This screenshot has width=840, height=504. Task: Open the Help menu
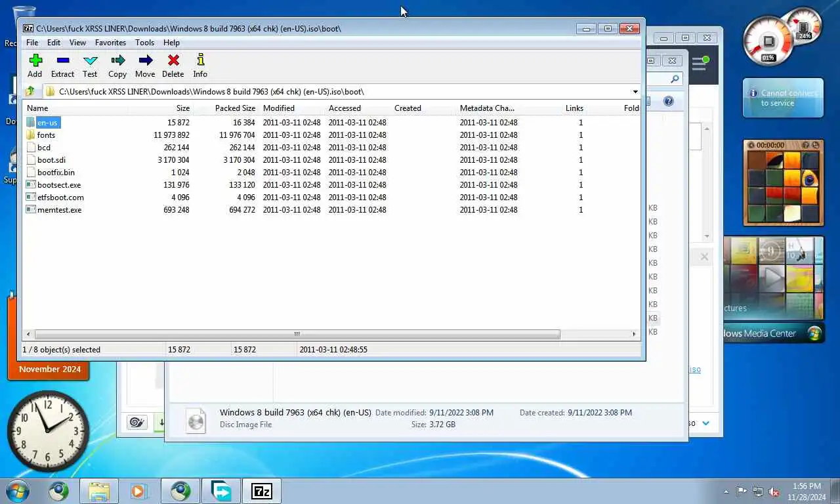point(171,43)
